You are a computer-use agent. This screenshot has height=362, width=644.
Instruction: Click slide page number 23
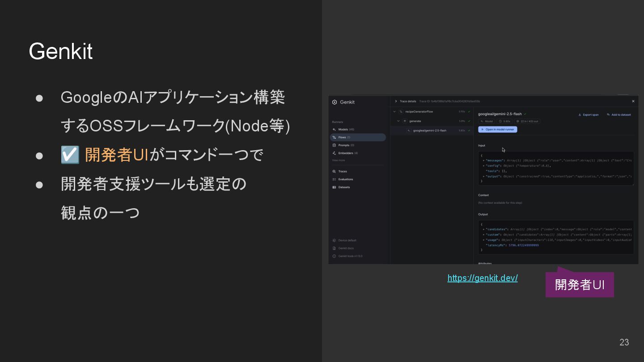tap(624, 342)
